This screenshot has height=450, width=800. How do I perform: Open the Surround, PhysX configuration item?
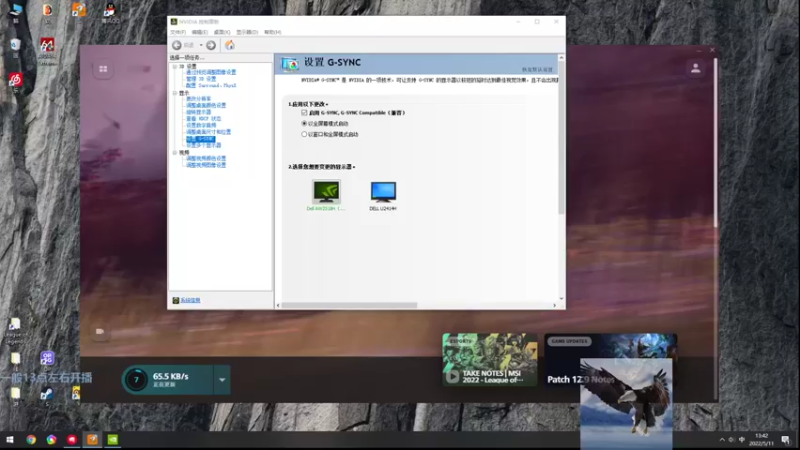(211, 86)
